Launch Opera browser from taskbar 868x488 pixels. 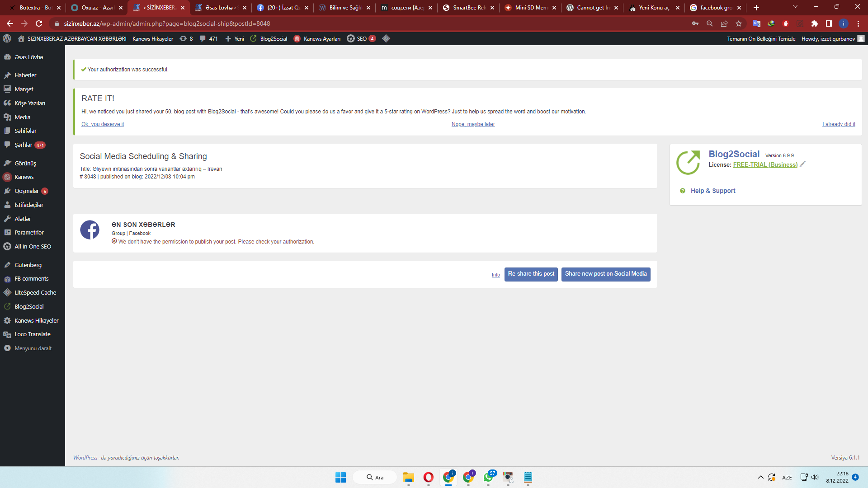point(429,477)
